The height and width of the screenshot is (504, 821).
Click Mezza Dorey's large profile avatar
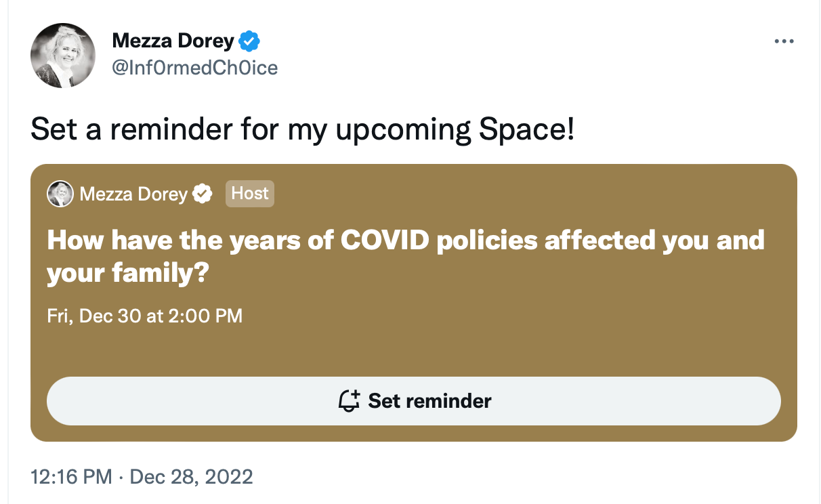pos(63,56)
